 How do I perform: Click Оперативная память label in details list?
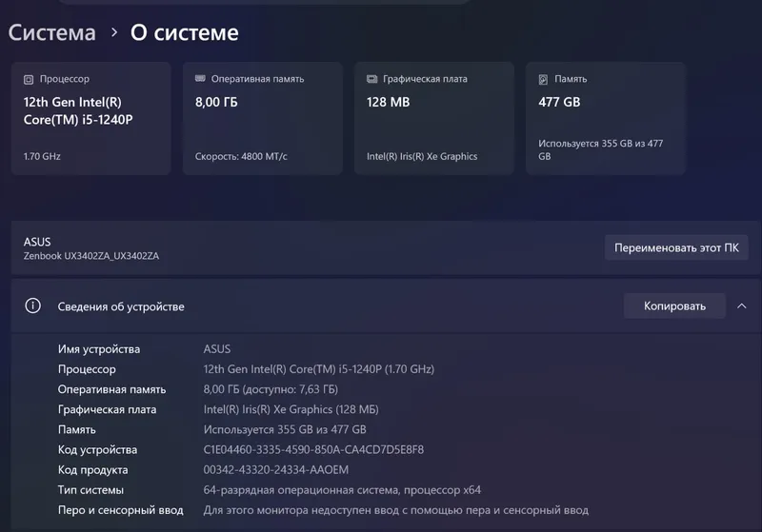(x=111, y=389)
